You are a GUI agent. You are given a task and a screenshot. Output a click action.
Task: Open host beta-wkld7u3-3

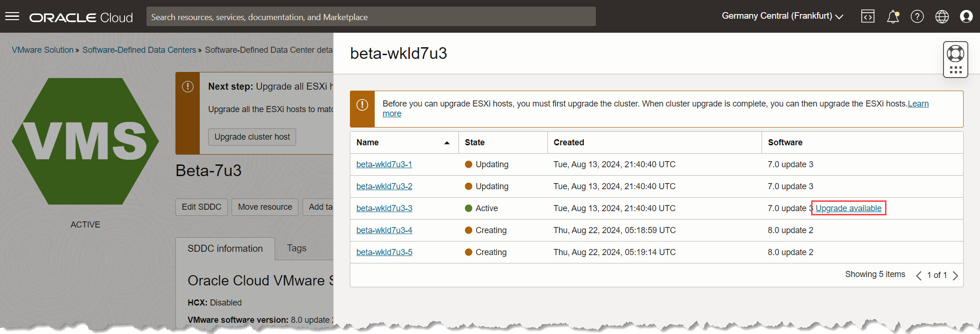point(384,208)
